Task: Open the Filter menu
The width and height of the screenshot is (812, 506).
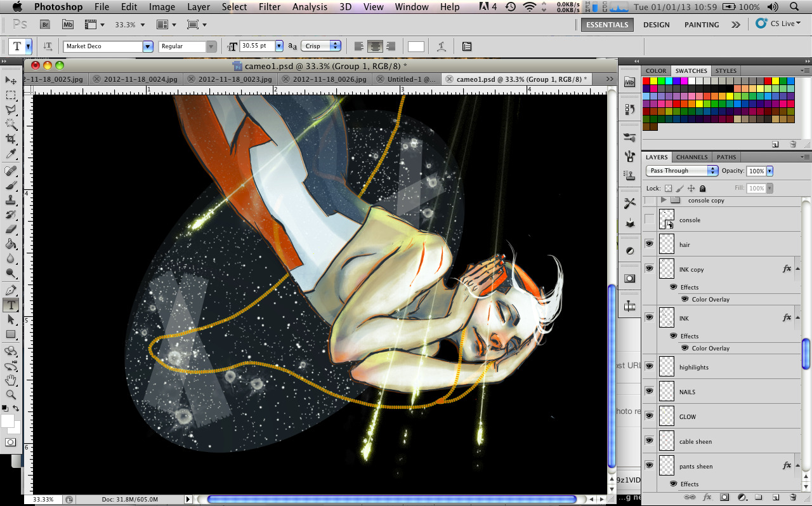Action: (x=270, y=7)
